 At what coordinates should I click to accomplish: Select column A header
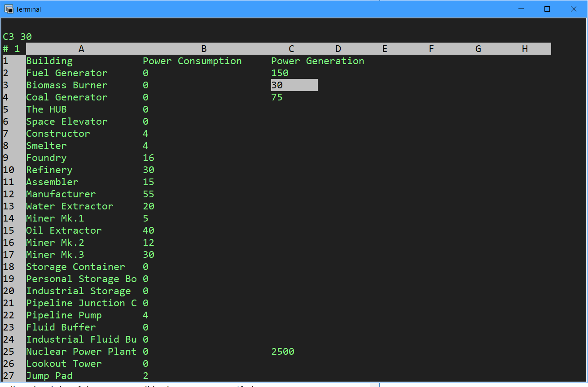coord(81,49)
